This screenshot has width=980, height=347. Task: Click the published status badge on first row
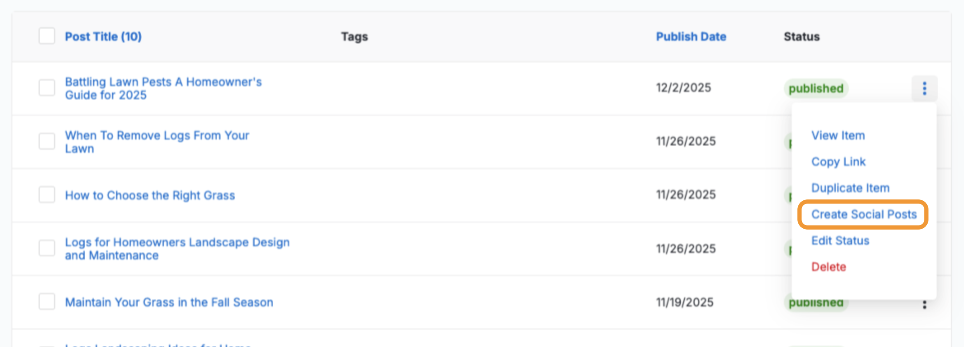[816, 89]
